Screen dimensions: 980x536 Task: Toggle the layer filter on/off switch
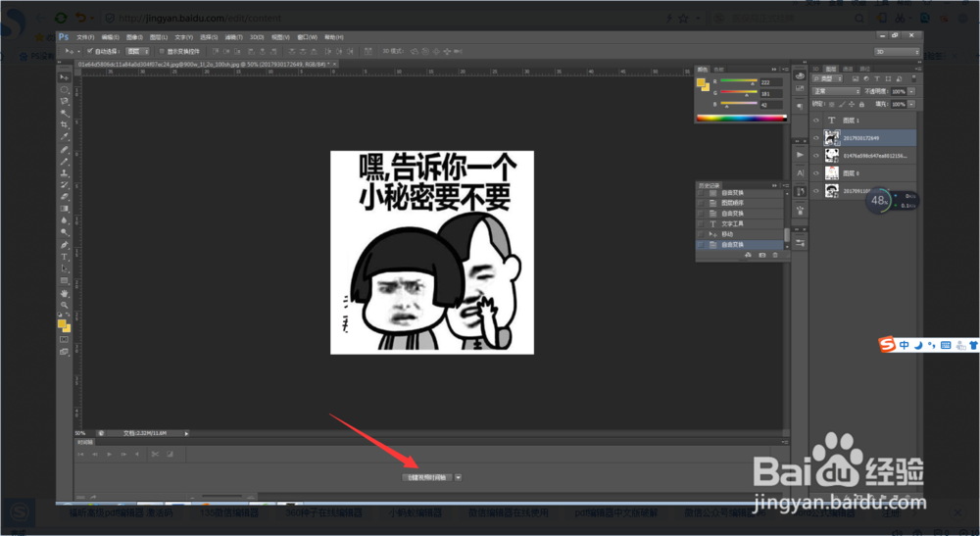pyautogui.click(x=913, y=78)
